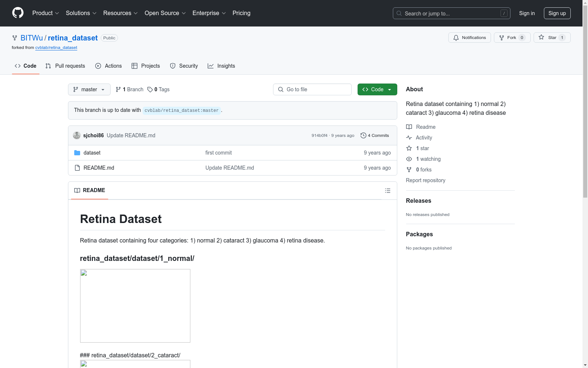
Task: Click the Packages heading link
Action: tap(419, 234)
